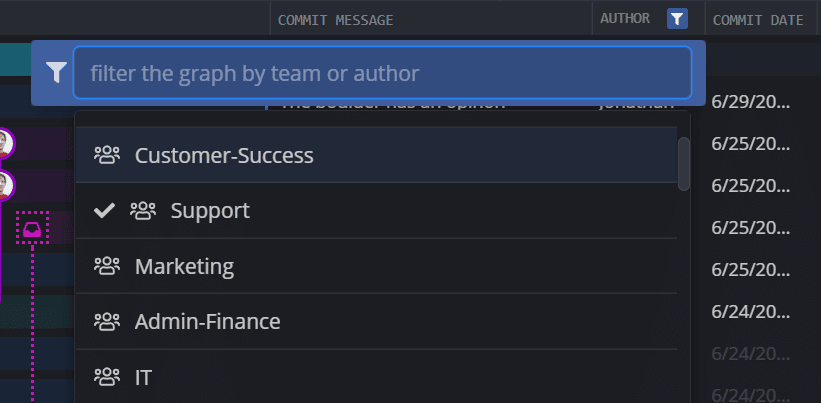Click the author filter funnel icon in header
This screenshot has width=821, height=403.
click(677, 18)
